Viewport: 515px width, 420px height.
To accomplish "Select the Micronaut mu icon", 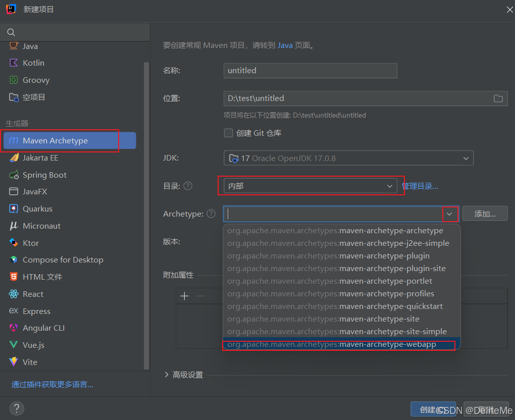I will click(x=14, y=226).
